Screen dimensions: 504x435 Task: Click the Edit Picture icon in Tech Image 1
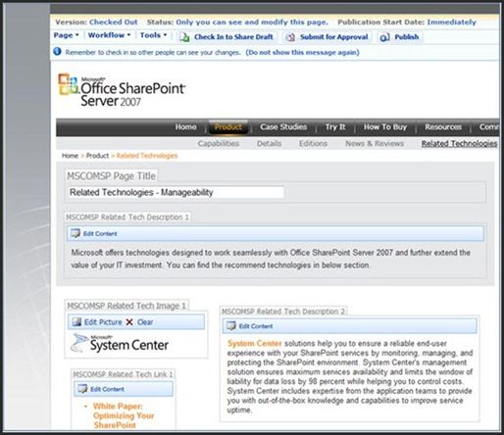click(x=76, y=321)
